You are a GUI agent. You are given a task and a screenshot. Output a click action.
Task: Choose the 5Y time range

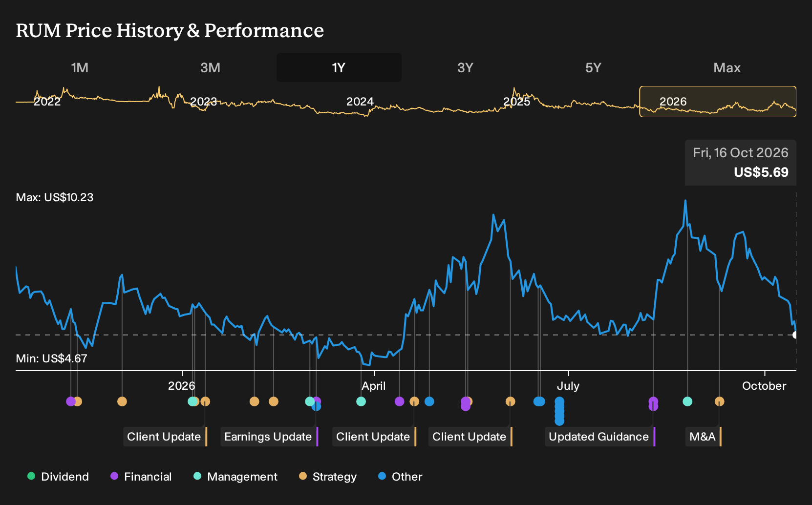[593, 67]
